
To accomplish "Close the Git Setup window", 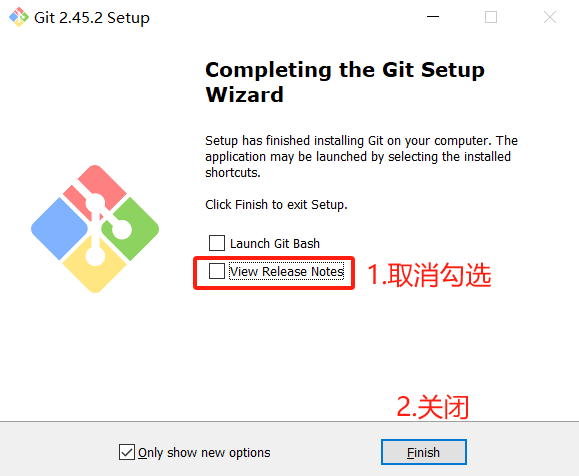I will pos(550,17).
